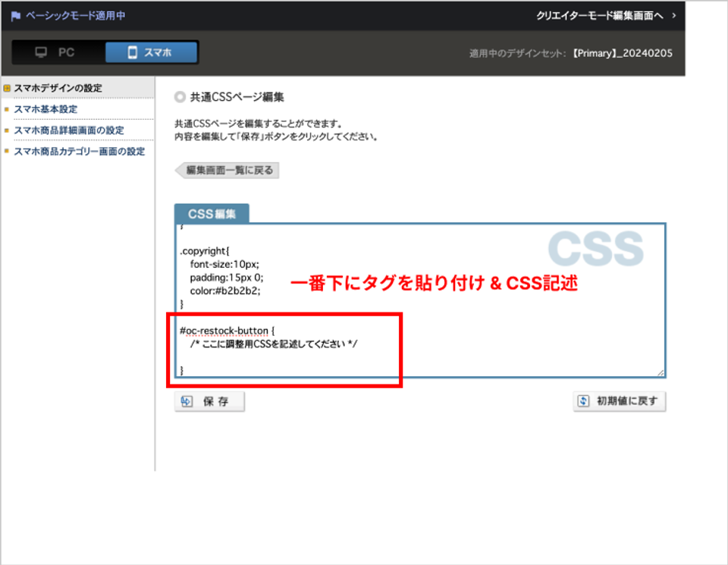The image size is (728, 565).
Task: Click the save icon on 保存 button
Action: pos(187,402)
